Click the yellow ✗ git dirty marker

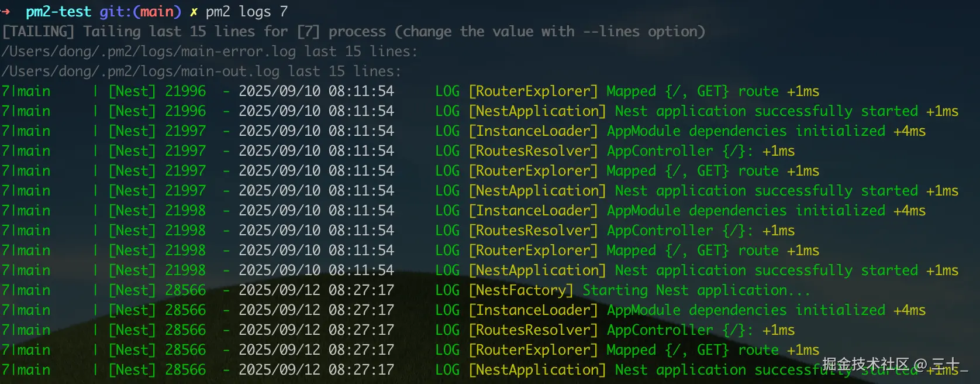tap(194, 12)
